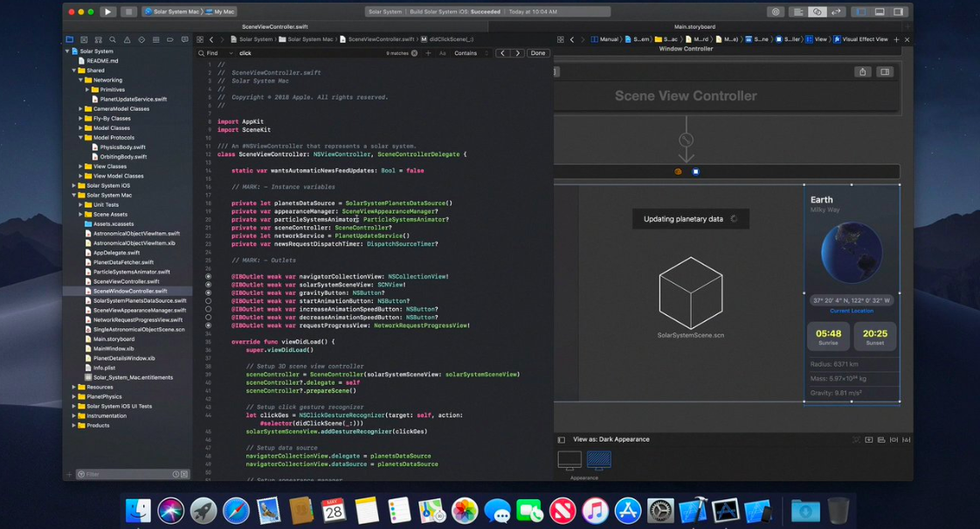
Task: Open the Source Control navigator
Action: pyautogui.click(x=84, y=39)
